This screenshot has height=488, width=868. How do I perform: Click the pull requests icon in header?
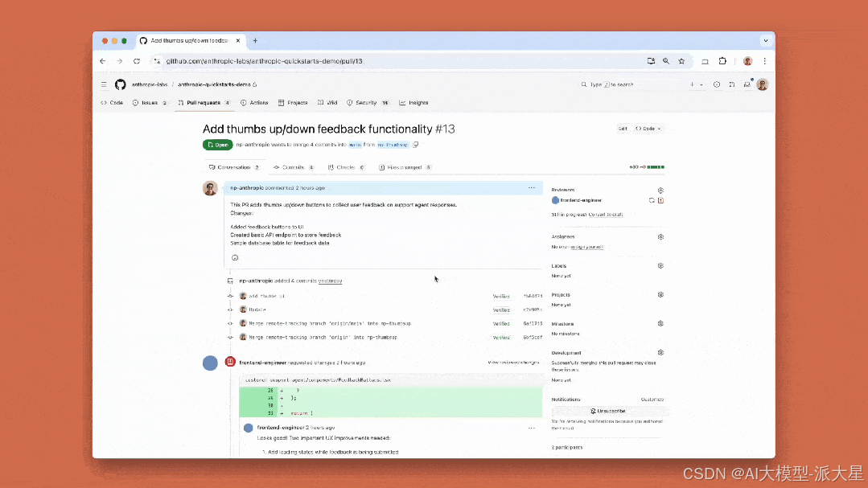[x=732, y=84]
